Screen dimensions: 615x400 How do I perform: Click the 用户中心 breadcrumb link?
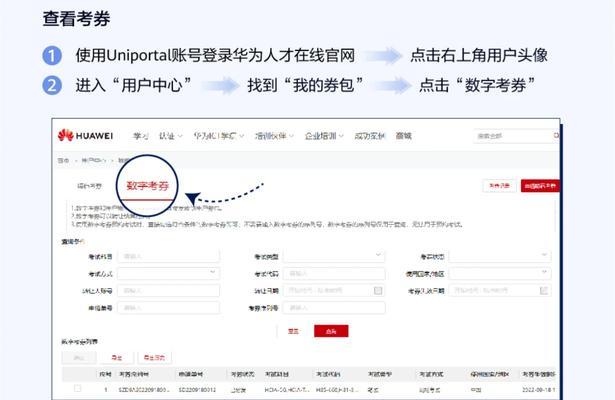pyautogui.click(x=94, y=160)
